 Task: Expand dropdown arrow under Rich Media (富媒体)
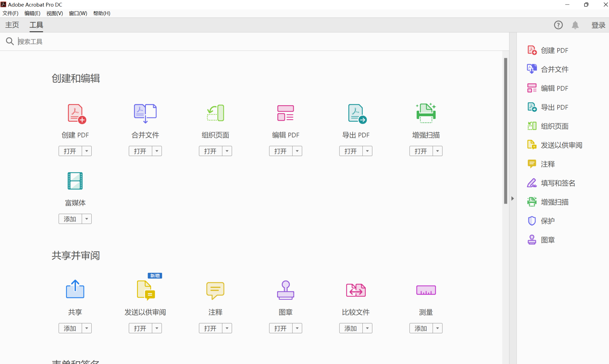coord(87,219)
